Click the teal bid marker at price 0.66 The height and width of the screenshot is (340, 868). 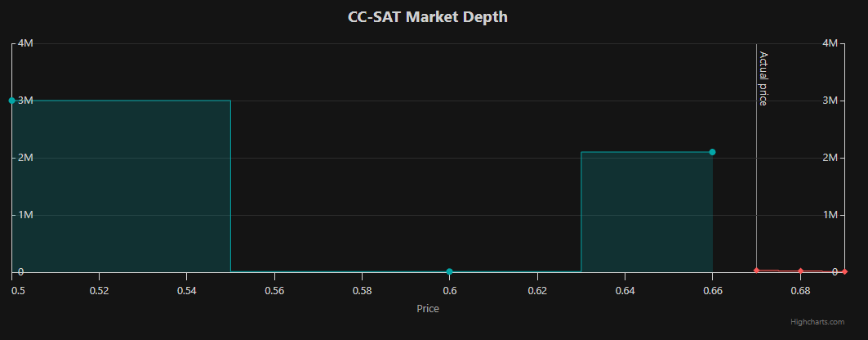coord(712,152)
